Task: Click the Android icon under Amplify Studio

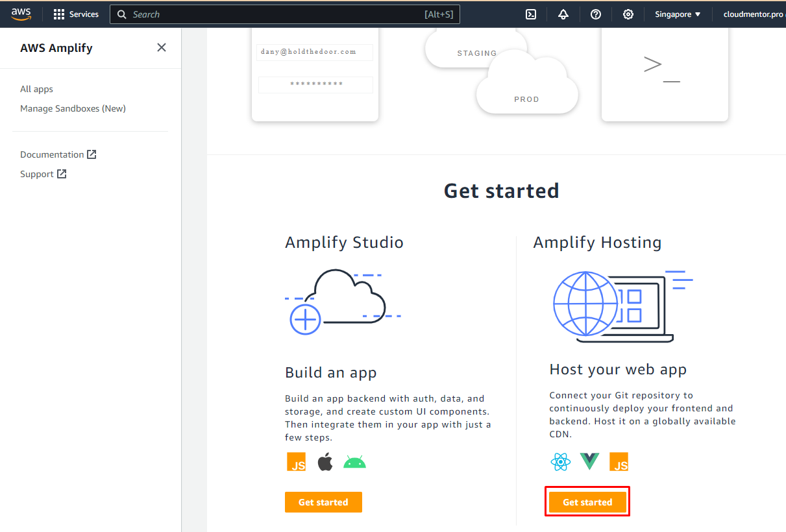Action: (354, 462)
